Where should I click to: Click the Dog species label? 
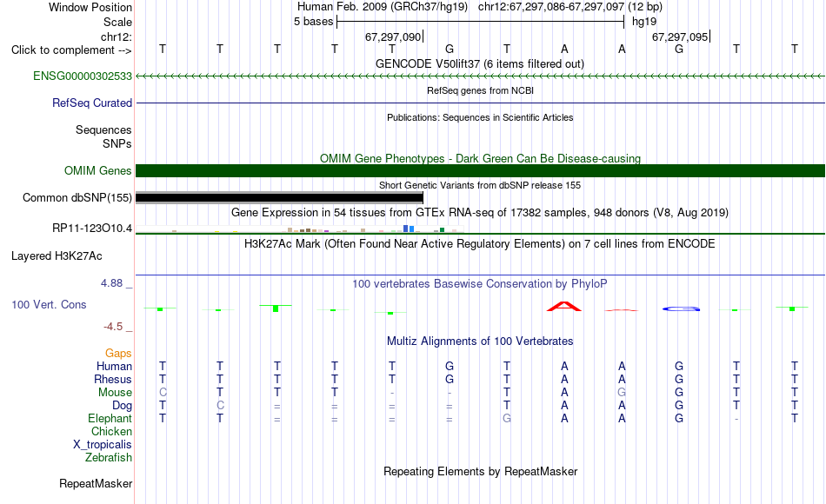click(122, 406)
